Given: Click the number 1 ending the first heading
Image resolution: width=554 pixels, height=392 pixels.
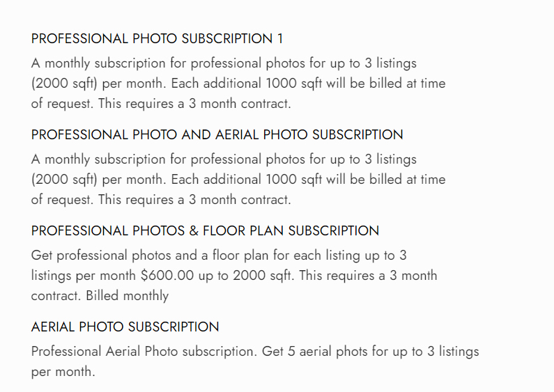Looking at the screenshot, I should (x=280, y=38).
